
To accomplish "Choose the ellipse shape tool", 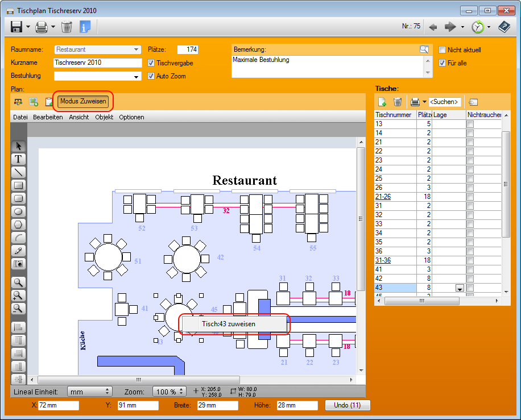I will click(18, 211).
